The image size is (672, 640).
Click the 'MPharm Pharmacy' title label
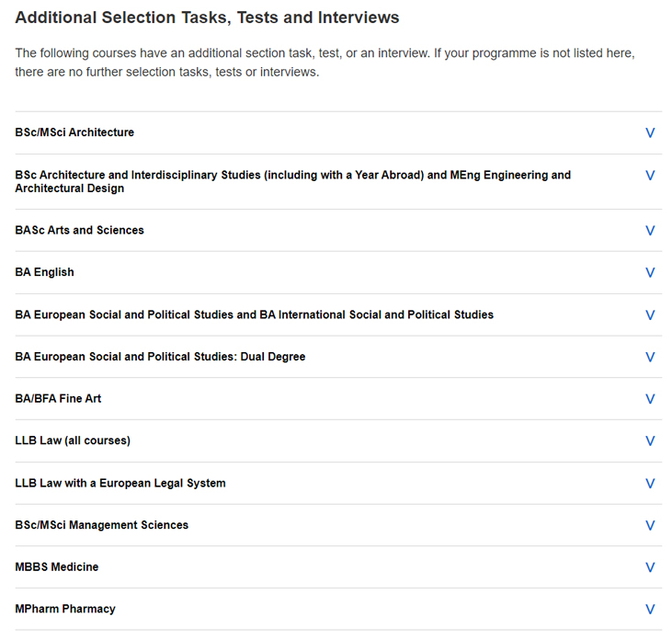[65, 610]
